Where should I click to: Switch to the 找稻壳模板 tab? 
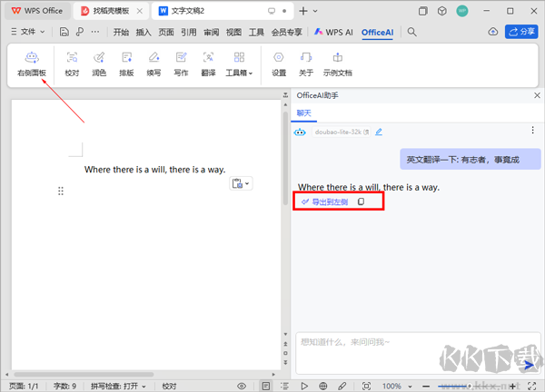click(x=111, y=11)
